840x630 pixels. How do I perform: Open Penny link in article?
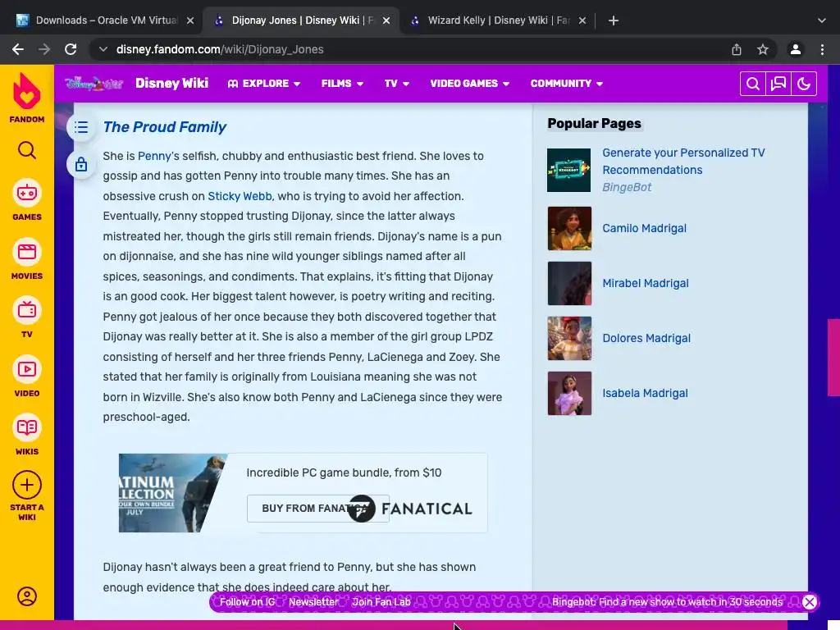[x=154, y=156]
